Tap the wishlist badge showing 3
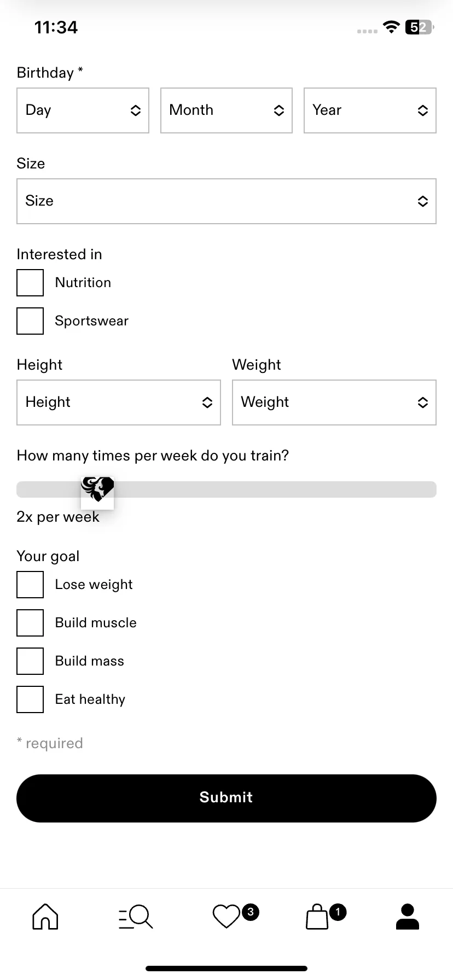453x980 pixels. point(251,912)
